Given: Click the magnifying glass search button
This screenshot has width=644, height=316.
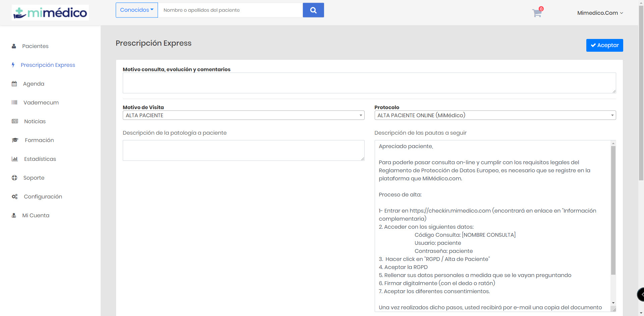Looking at the screenshot, I should pos(313,10).
